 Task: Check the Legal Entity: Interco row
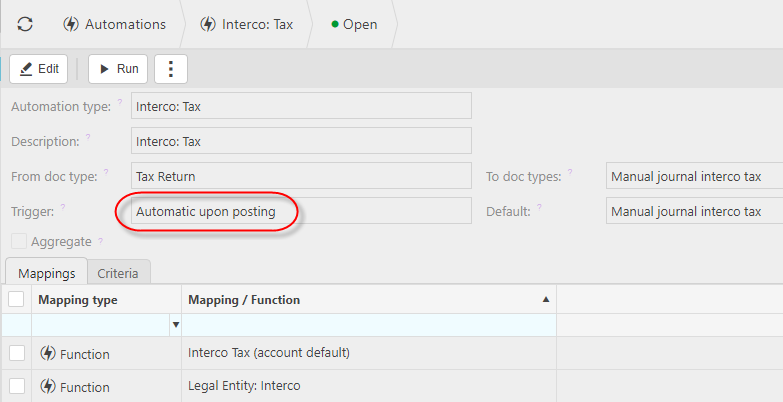16,386
